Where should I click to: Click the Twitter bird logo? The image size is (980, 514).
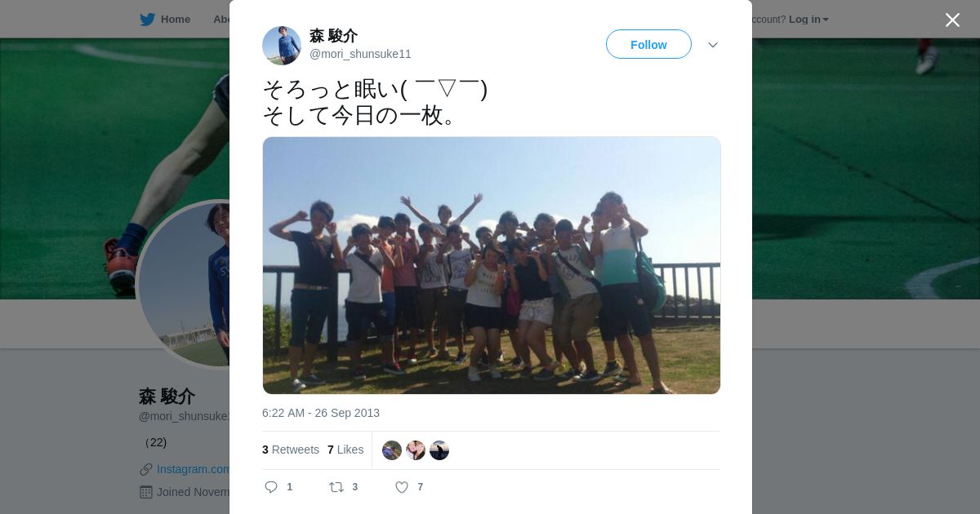pos(147,20)
